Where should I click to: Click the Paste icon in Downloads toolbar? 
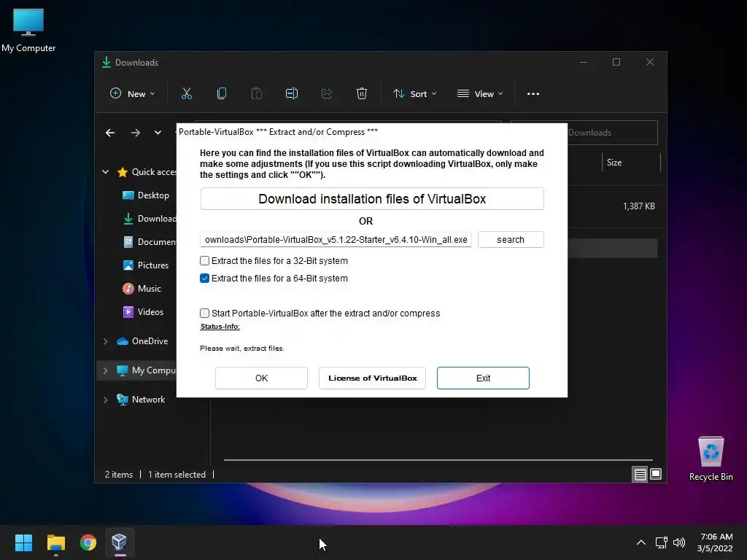click(x=256, y=94)
